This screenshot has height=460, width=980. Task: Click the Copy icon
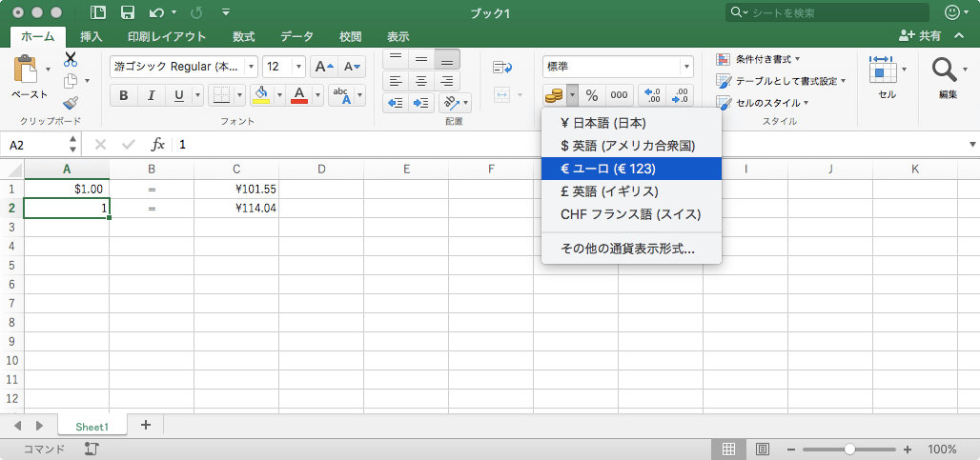[70, 81]
